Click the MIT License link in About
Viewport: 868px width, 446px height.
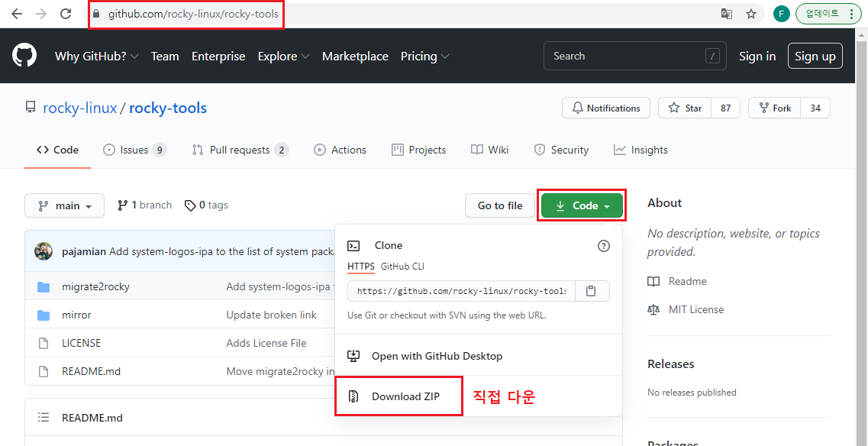coord(686,309)
